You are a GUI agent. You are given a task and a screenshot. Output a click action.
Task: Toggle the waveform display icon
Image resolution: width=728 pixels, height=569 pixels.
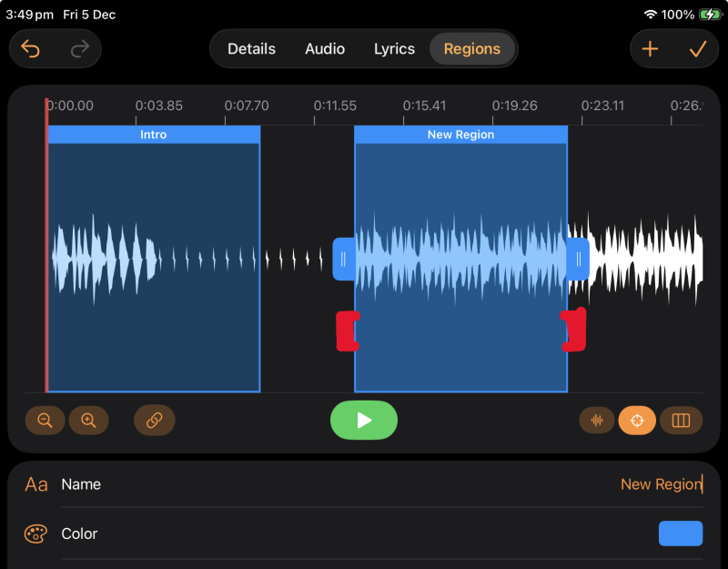point(597,421)
